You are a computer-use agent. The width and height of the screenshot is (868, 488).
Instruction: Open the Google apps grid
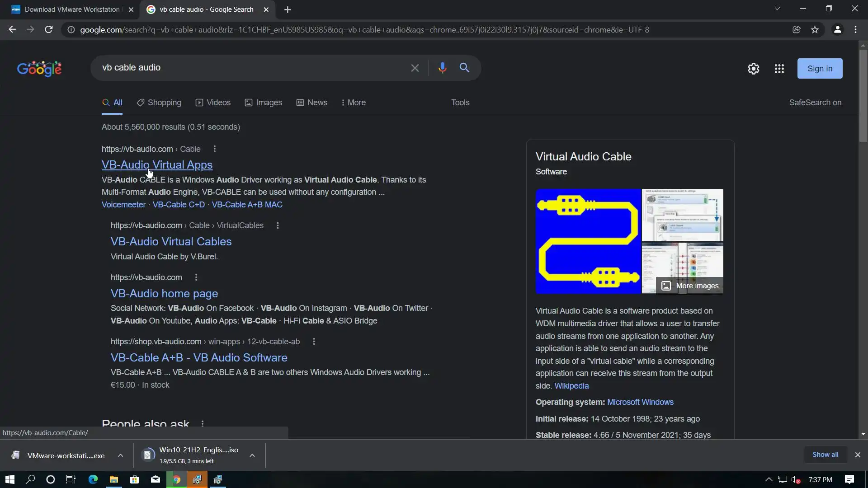(779, 69)
